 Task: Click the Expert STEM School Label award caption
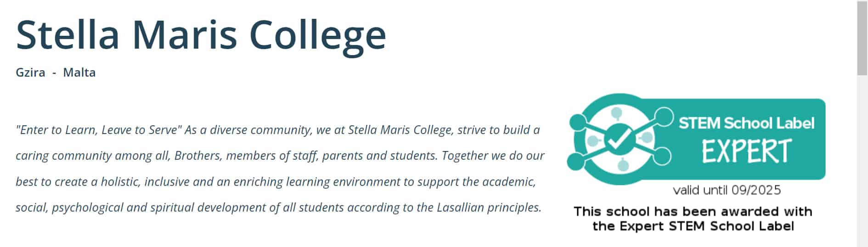click(693, 219)
